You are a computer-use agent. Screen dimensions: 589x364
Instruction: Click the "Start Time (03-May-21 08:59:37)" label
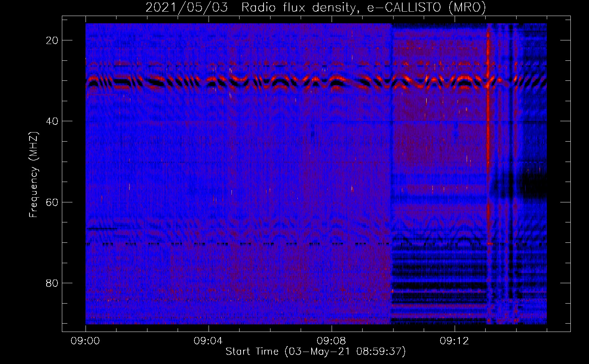point(315,352)
